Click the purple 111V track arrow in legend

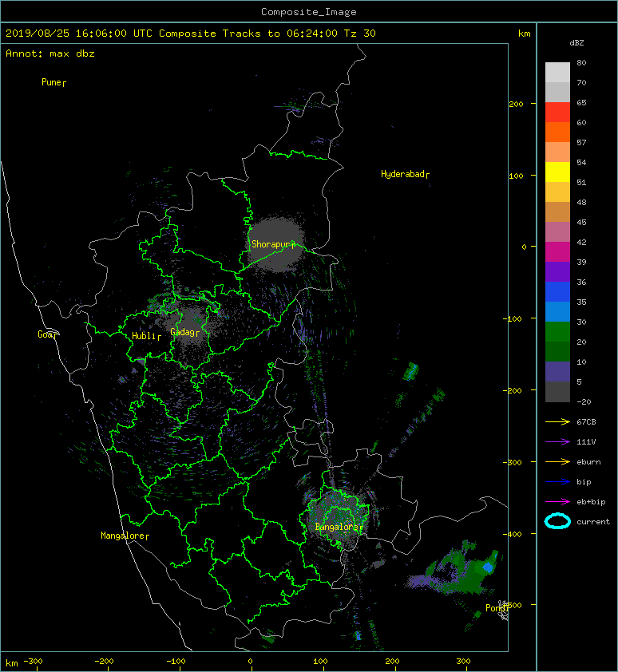click(x=557, y=442)
